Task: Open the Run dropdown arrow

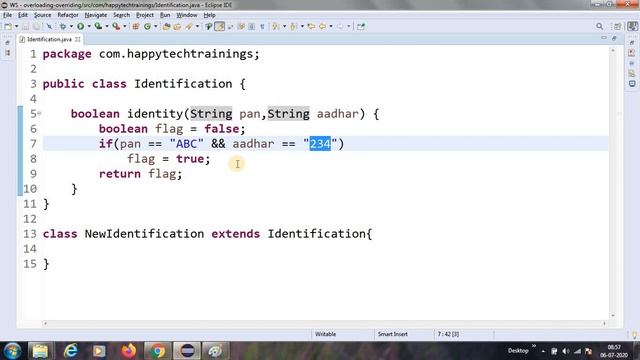Action: pyautogui.click(x=89, y=27)
